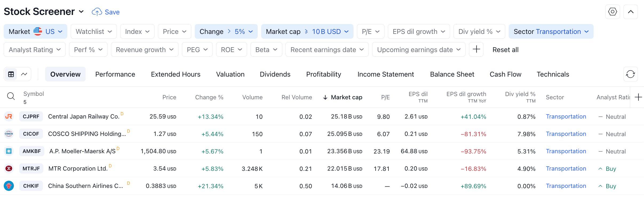Viewport: 644px width, 197px height.
Task: Sort by the Price column header
Action: 169,97
